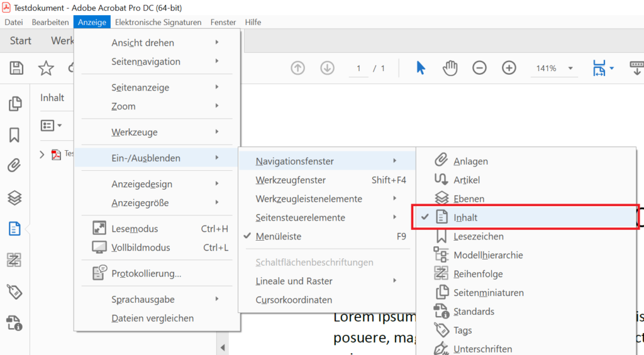Click the zoom in plus icon
This screenshot has height=355, width=644.
[509, 68]
